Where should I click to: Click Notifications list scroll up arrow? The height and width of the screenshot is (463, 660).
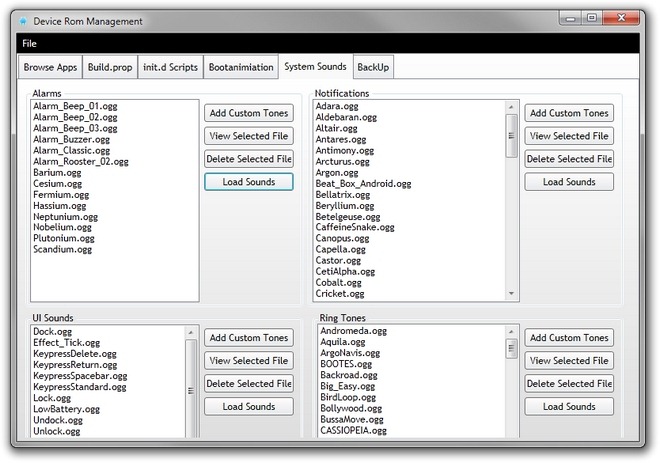pos(511,107)
